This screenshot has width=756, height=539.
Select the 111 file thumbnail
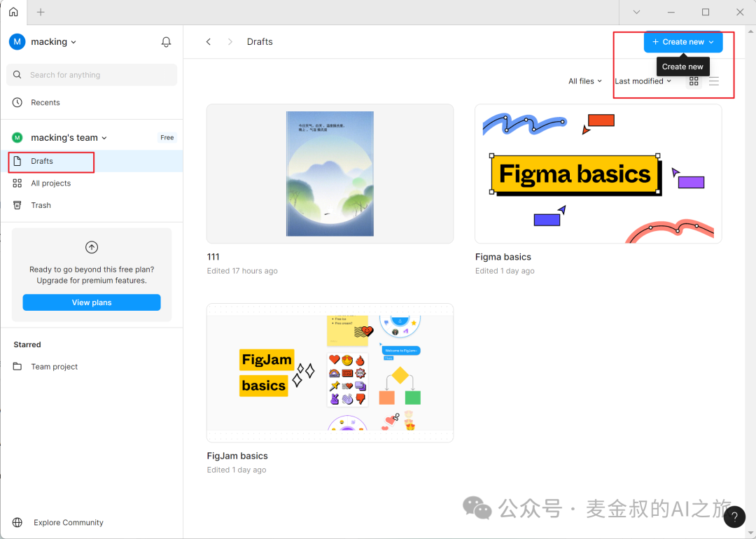click(x=330, y=174)
